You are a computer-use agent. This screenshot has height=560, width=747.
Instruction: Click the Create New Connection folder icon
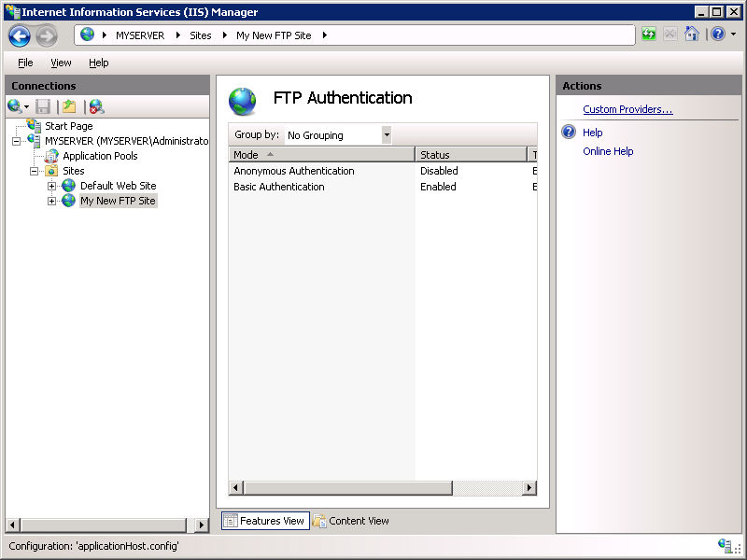(x=67, y=105)
